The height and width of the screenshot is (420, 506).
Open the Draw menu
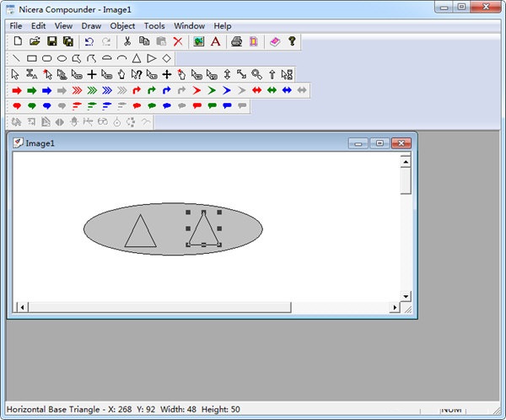pyautogui.click(x=91, y=26)
